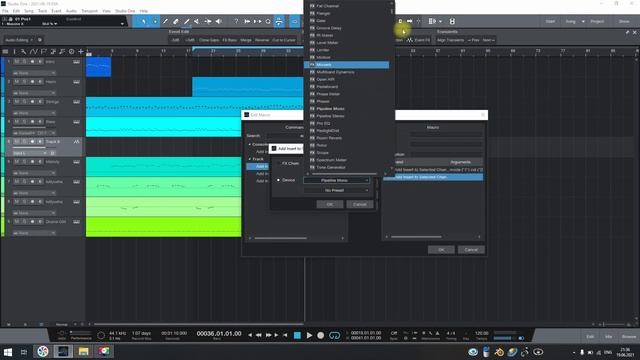Open the Audio Editing dropdown
This screenshot has width=640, height=360.
click(19, 40)
